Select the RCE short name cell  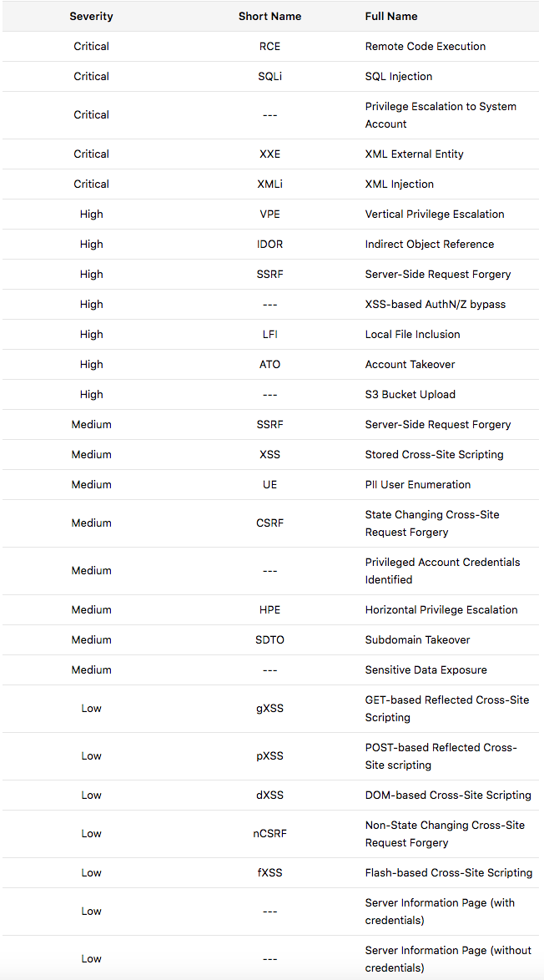[x=269, y=46]
